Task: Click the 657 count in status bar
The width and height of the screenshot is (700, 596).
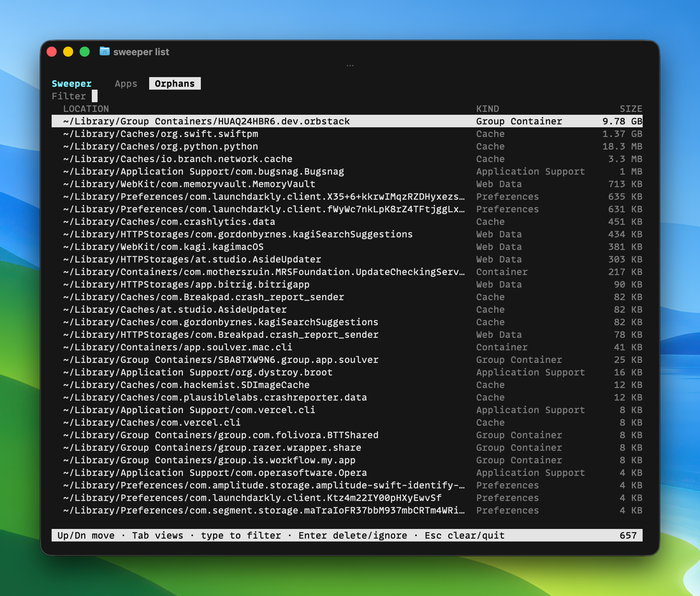Action: [628, 535]
